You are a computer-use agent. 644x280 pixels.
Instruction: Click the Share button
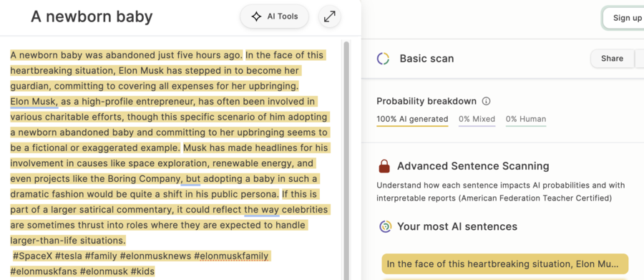[612, 59]
